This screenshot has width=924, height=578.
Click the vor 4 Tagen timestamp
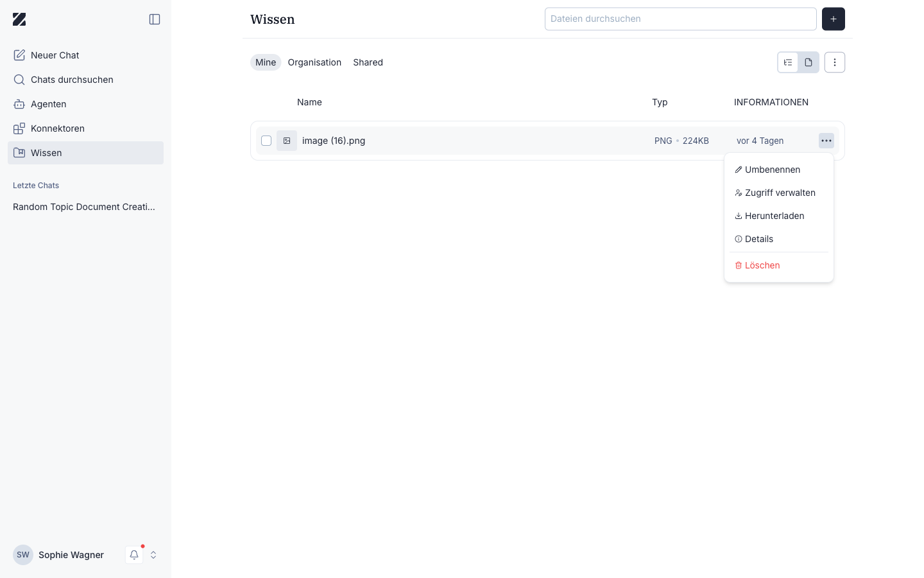tap(760, 141)
